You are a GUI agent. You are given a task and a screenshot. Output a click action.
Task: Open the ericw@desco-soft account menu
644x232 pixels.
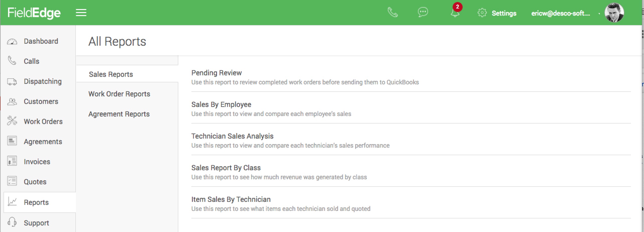560,13
